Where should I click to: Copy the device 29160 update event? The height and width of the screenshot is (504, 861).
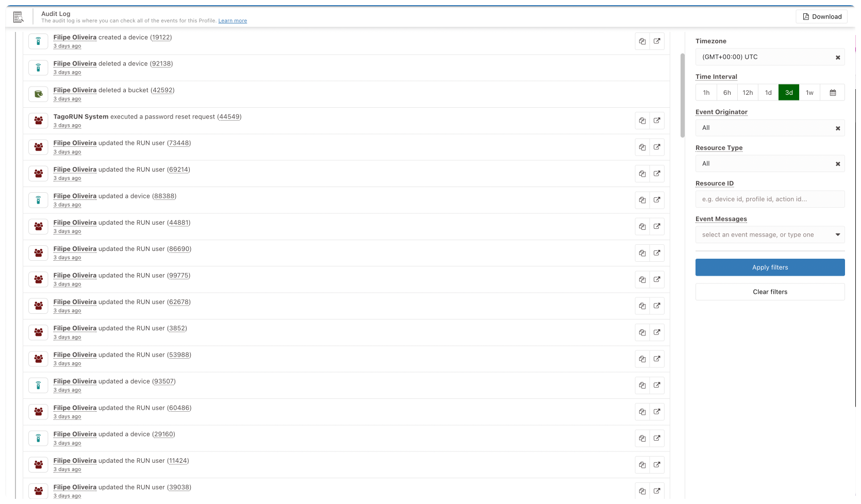(642, 438)
